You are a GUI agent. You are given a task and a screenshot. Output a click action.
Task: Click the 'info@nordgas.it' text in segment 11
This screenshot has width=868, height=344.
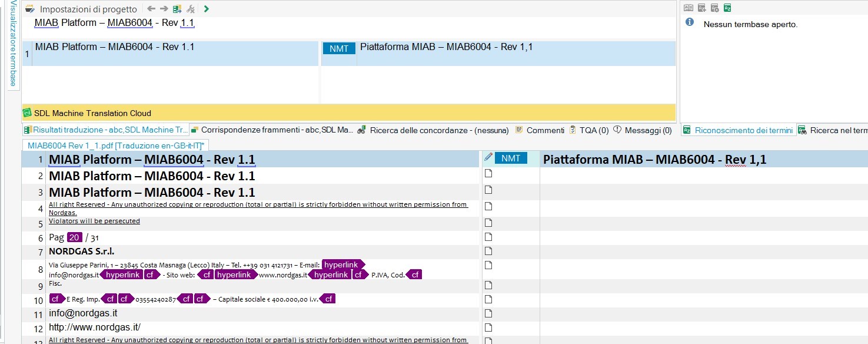pos(83,313)
